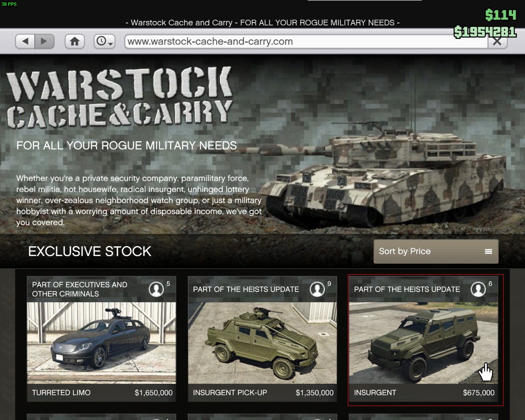
Task: Select the Insurgent Pick-Up vehicle image
Action: click(262, 343)
